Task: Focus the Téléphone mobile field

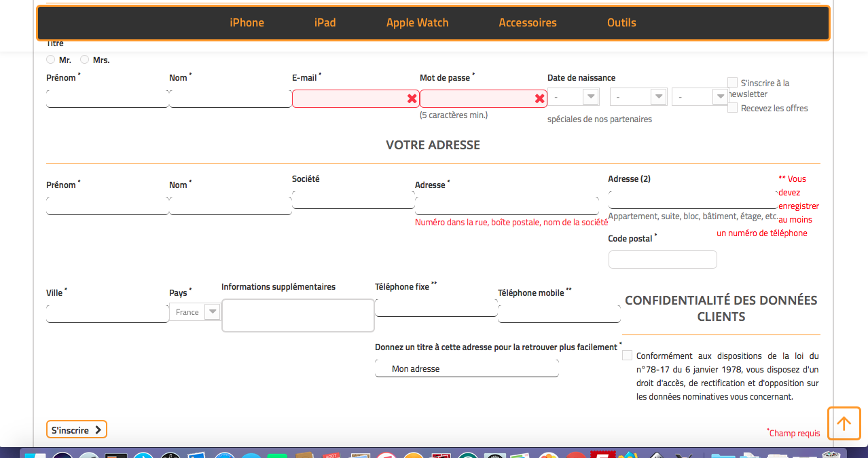Action: [x=559, y=313]
